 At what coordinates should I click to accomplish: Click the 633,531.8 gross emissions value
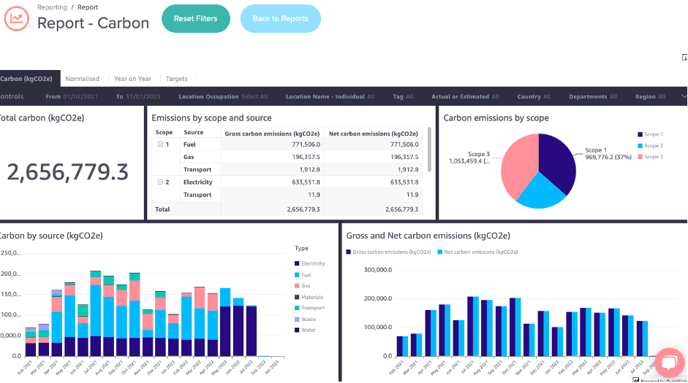point(306,182)
